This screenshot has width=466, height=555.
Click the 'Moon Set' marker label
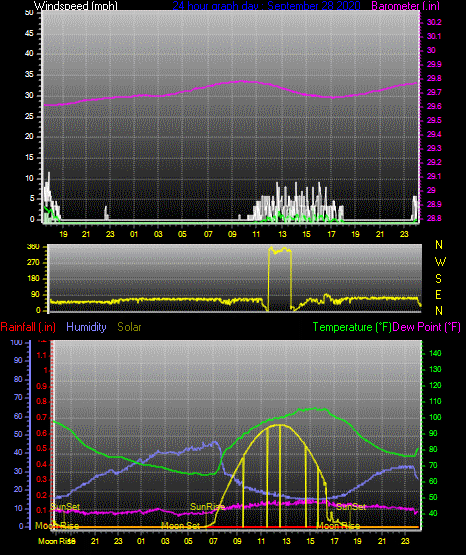point(180,526)
